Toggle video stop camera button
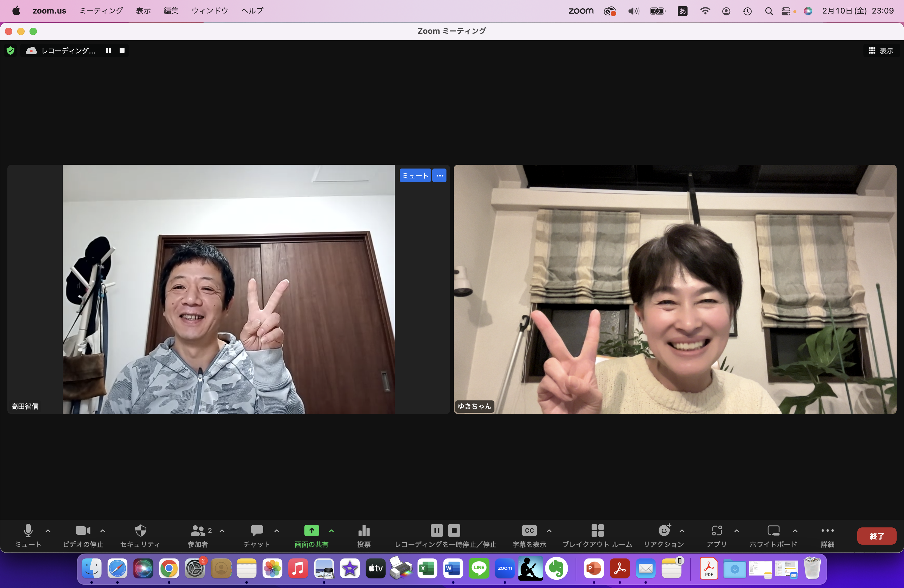This screenshot has width=904, height=588. point(82,530)
